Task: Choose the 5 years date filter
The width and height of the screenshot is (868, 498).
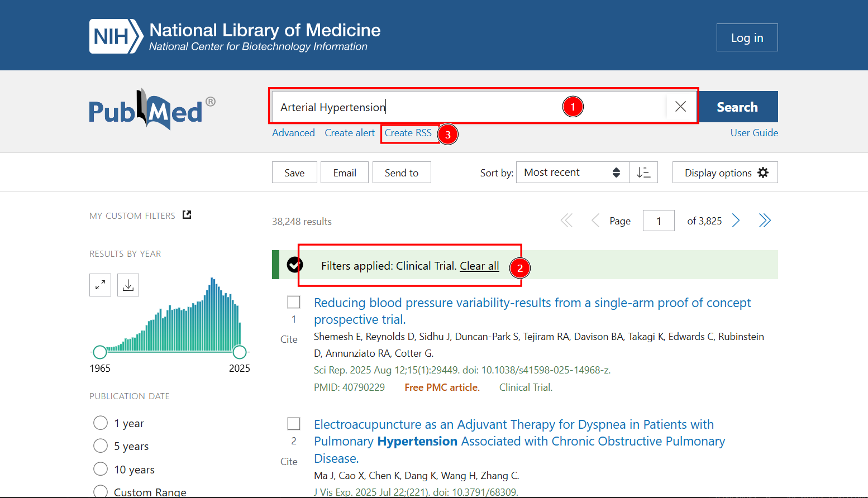Action: point(101,446)
